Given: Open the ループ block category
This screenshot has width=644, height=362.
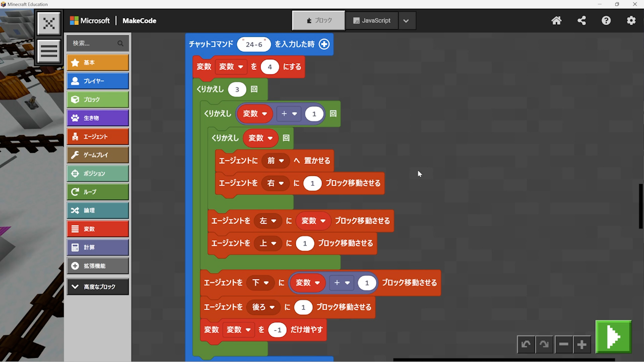Looking at the screenshot, I should [98, 192].
